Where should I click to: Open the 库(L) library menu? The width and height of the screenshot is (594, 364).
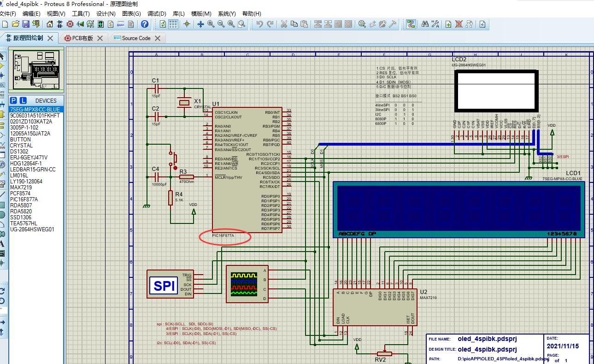pos(178,13)
